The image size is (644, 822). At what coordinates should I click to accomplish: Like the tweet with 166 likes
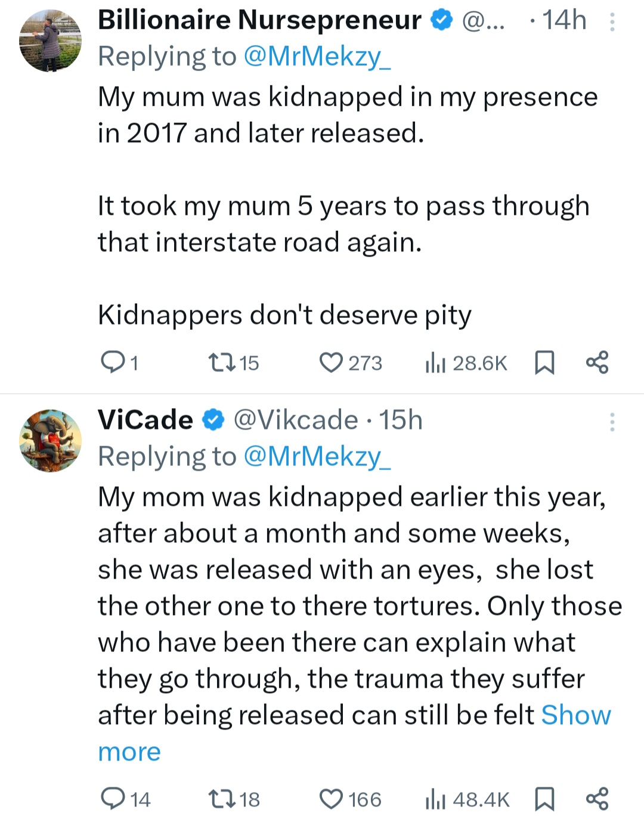point(331,799)
